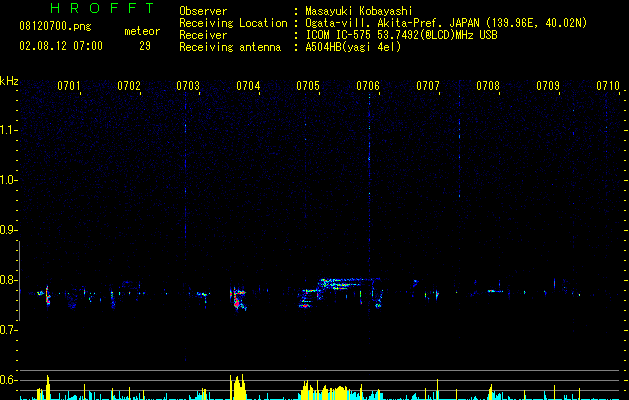Image resolution: width=629 pixels, height=400 pixels.
Task: Click the 0.6 kHz axis label
Action: pyautogui.click(x=9, y=380)
